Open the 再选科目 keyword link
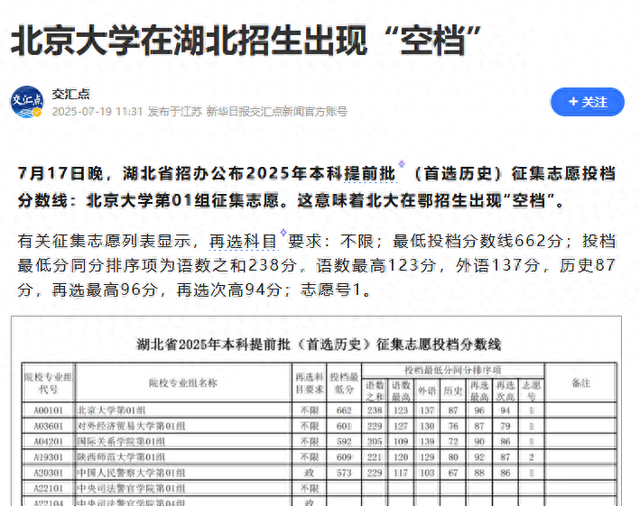Screen dimensions: 640x506 (x=243, y=241)
